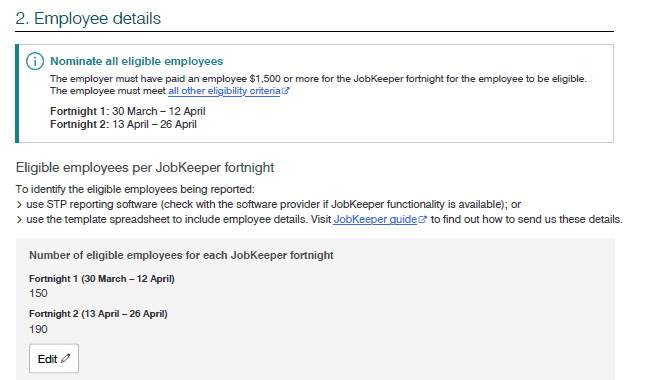Open the JobKeeper guide link
Screen dimensions: 655x380
[375, 219]
